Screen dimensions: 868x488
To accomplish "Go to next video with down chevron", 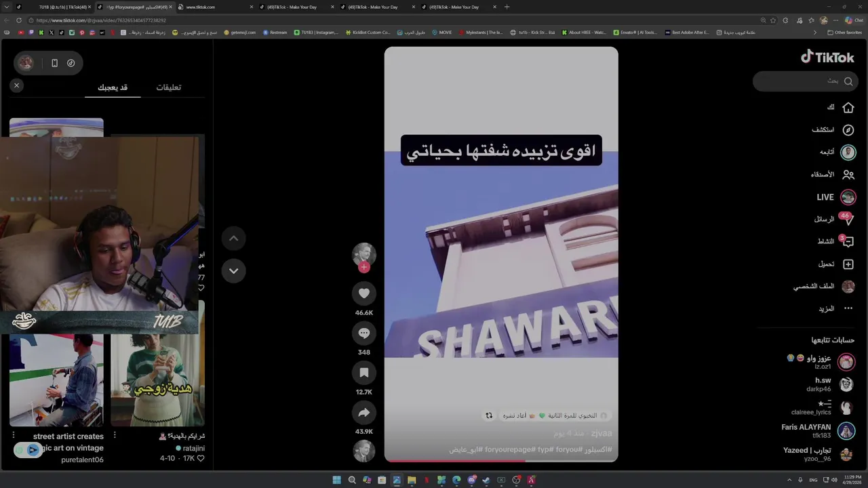I will (x=233, y=270).
